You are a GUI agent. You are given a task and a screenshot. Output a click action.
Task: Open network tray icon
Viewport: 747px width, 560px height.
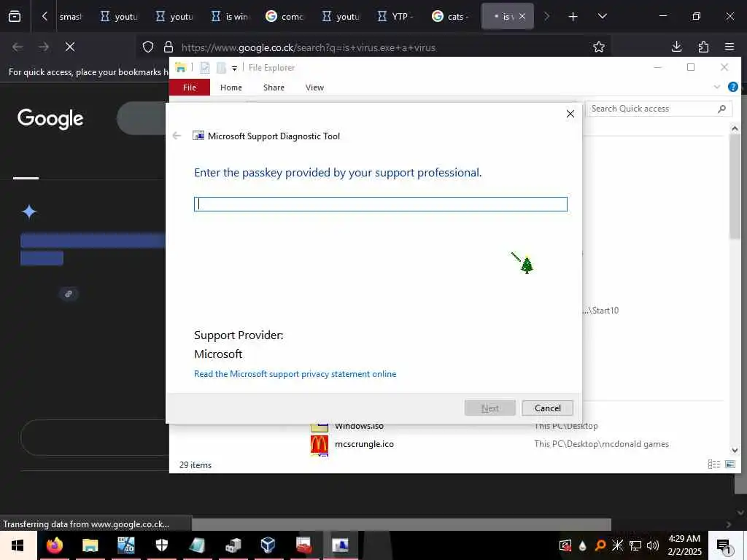tap(635, 545)
